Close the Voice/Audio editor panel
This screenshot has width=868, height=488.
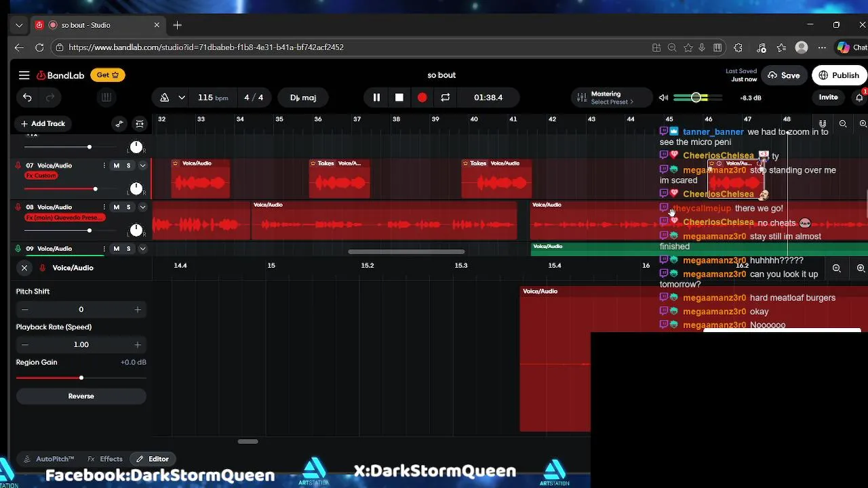tap(24, 268)
